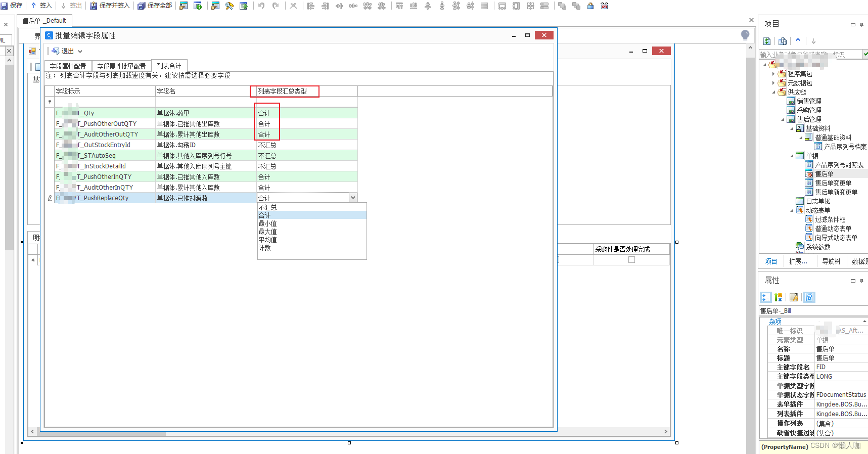This screenshot has width=868, height=454.
Task: Click the refresh icon in 项目 panel
Action: point(767,41)
